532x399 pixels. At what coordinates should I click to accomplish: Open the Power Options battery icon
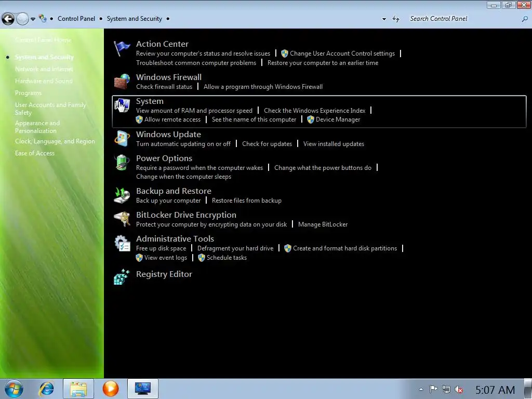coord(122,163)
